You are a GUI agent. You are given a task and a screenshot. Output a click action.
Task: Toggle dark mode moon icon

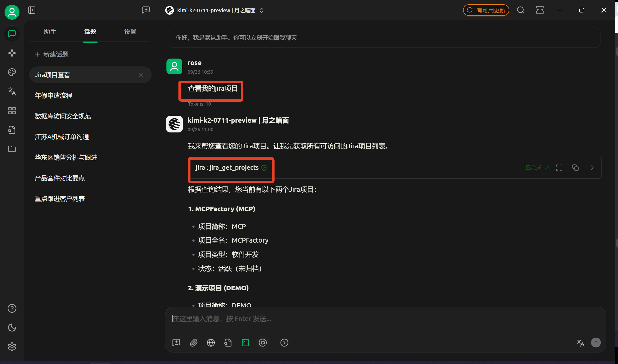click(12, 328)
